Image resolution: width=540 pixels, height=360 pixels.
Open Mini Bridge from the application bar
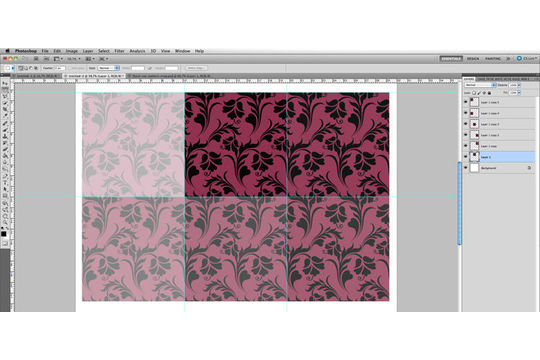46,59
